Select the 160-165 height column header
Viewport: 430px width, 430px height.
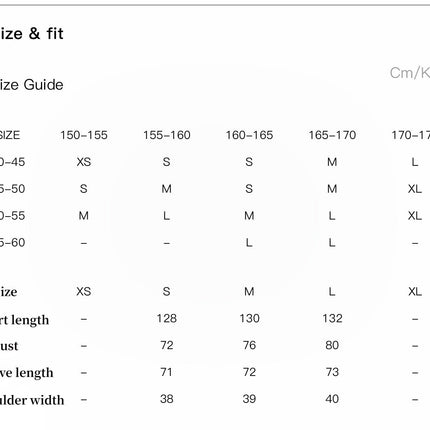[x=249, y=135]
